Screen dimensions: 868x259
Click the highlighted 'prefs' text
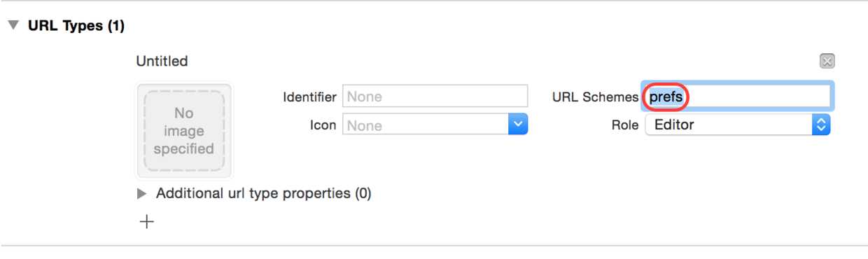[666, 97]
